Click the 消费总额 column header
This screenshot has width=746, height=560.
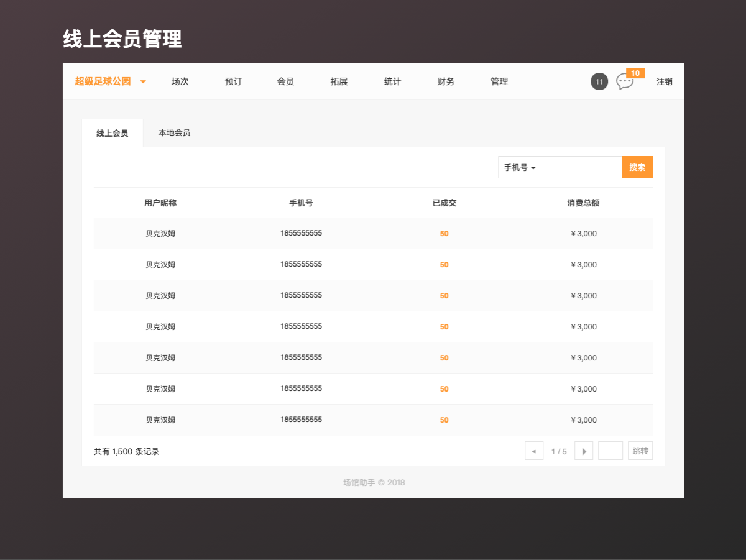583,203
